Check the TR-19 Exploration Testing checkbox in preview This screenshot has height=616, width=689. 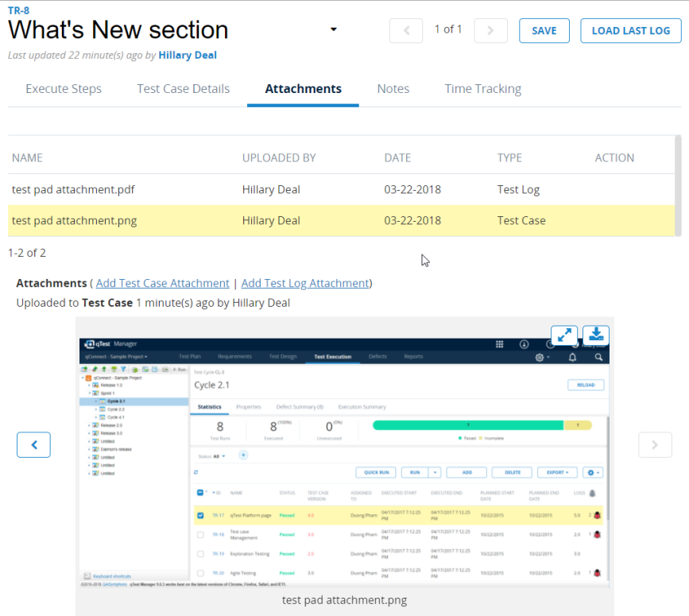[200, 553]
